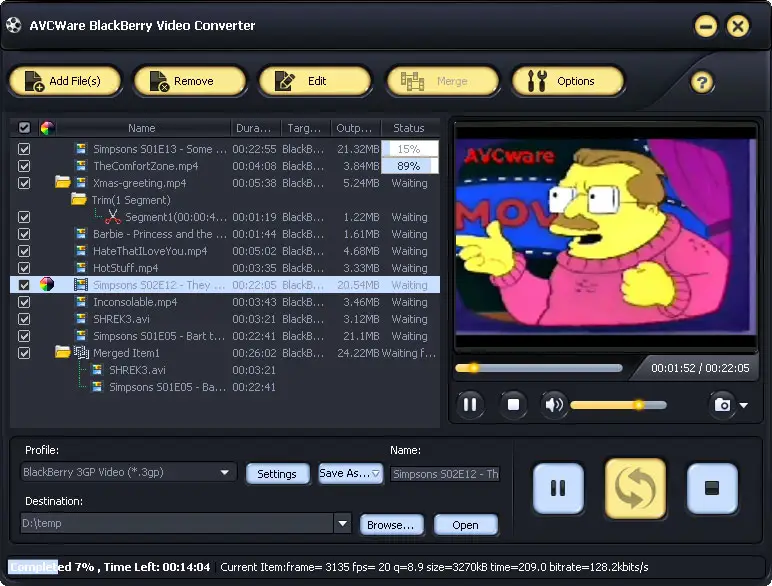The width and height of the screenshot is (772, 586).
Task: Click the large yellow Convert button
Action: 635,488
